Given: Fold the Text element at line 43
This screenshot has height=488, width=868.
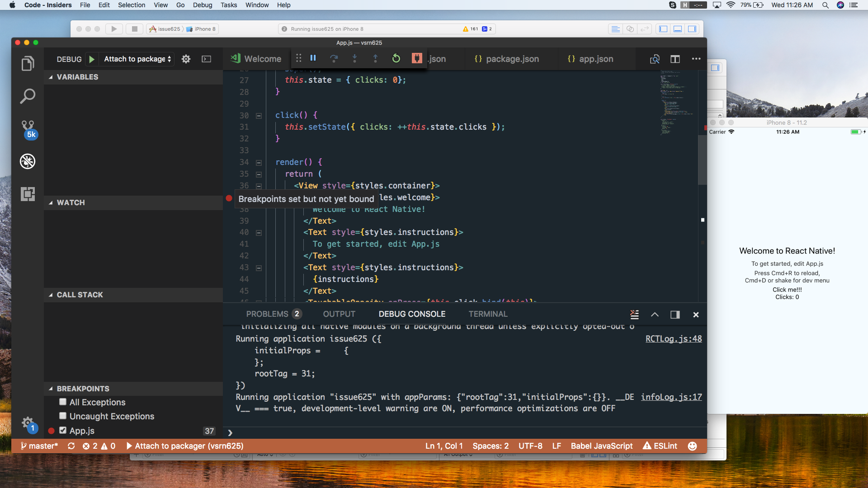Looking at the screenshot, I should (259, 268).
